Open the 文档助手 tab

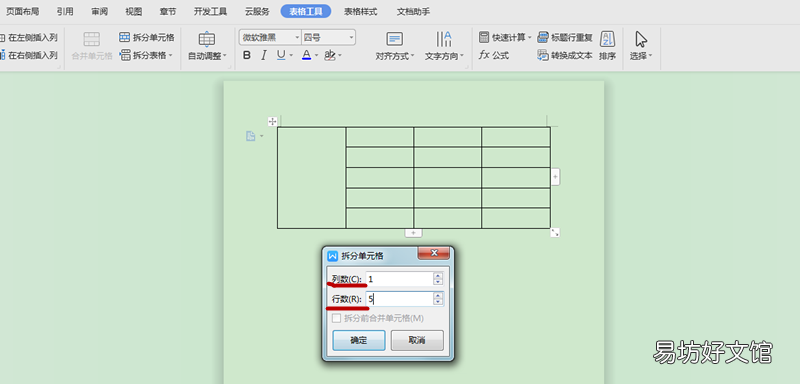click(413, 11)
